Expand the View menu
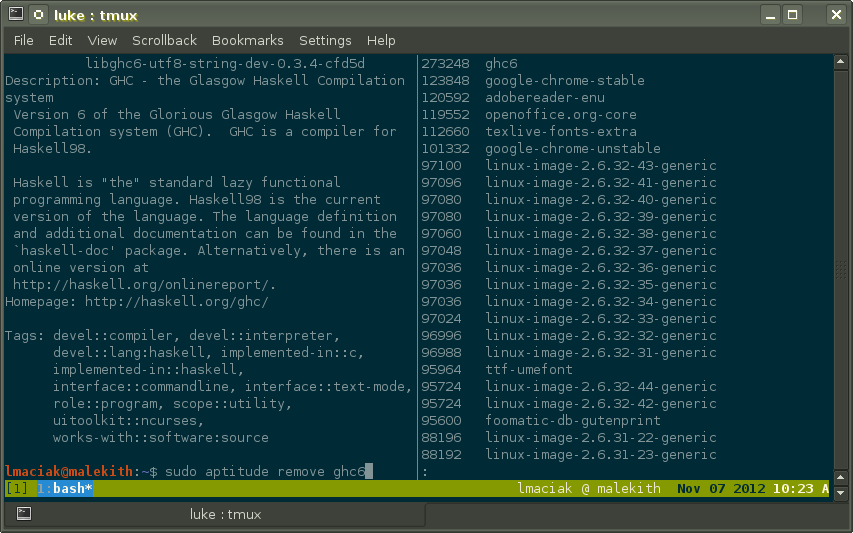The width and height of the screenshot is (853, 533). coord(102,40)
